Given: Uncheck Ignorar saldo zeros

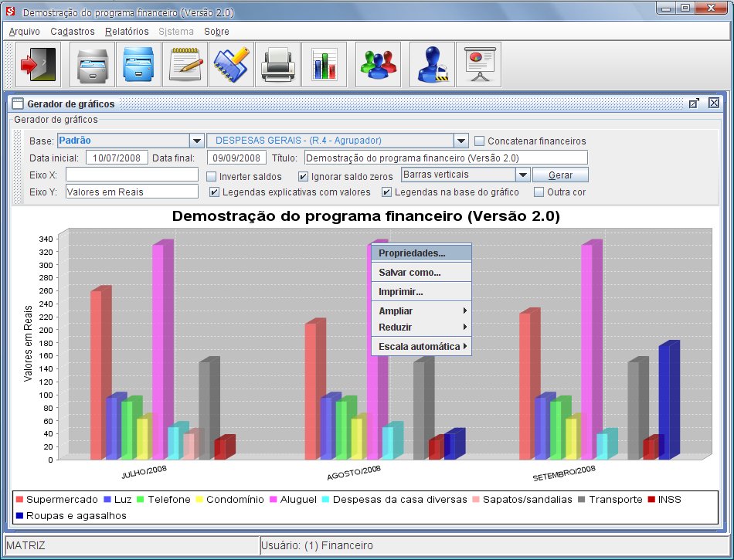Looking at the screenshot, I should [303, 176].
